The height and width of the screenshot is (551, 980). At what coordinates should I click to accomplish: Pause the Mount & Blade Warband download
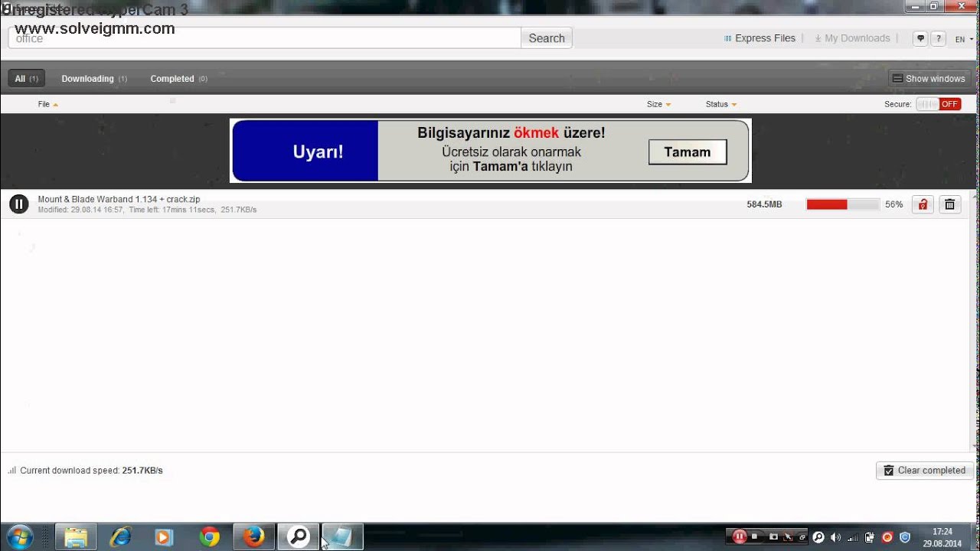18,204
